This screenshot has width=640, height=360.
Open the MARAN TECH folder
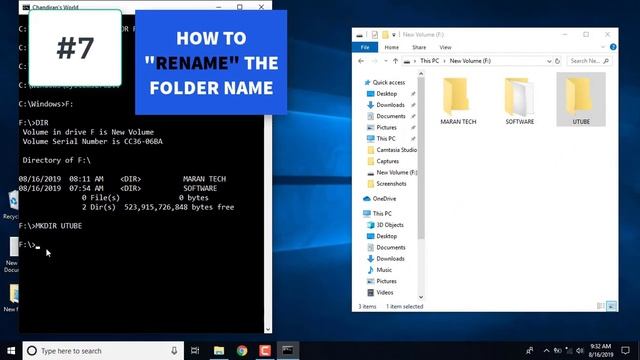[x=458, y=101]
